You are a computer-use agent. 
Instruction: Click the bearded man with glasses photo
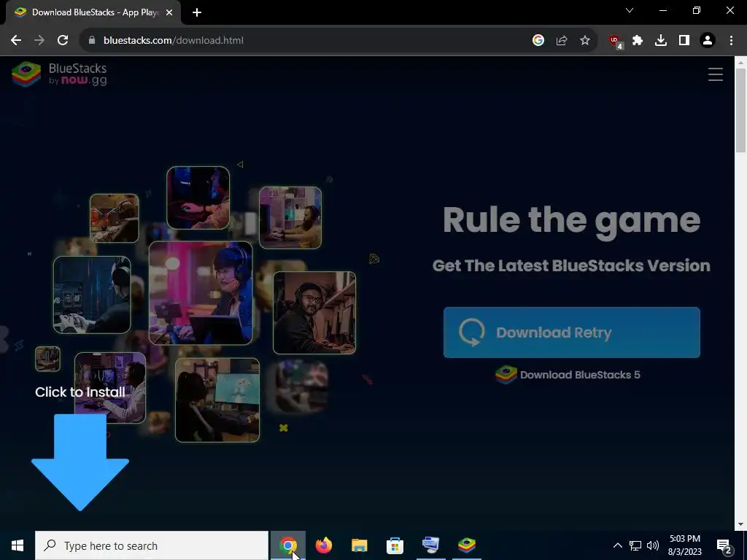point(314,313)
